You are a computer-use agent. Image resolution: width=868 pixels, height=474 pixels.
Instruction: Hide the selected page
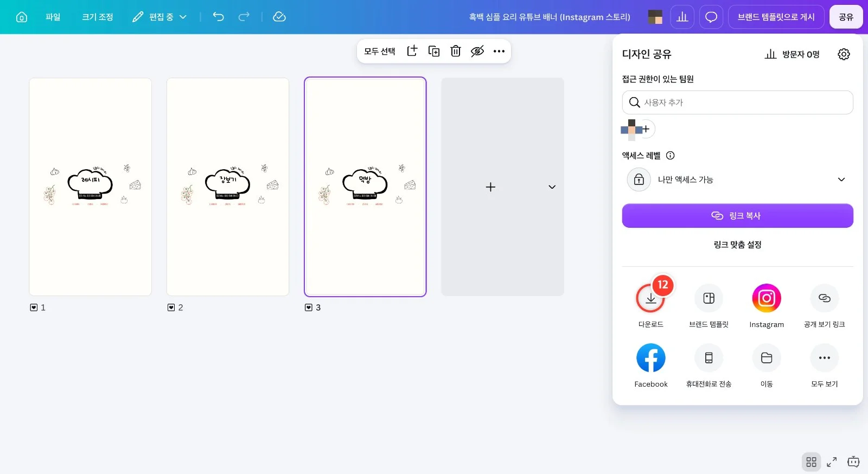click(477, 51)
